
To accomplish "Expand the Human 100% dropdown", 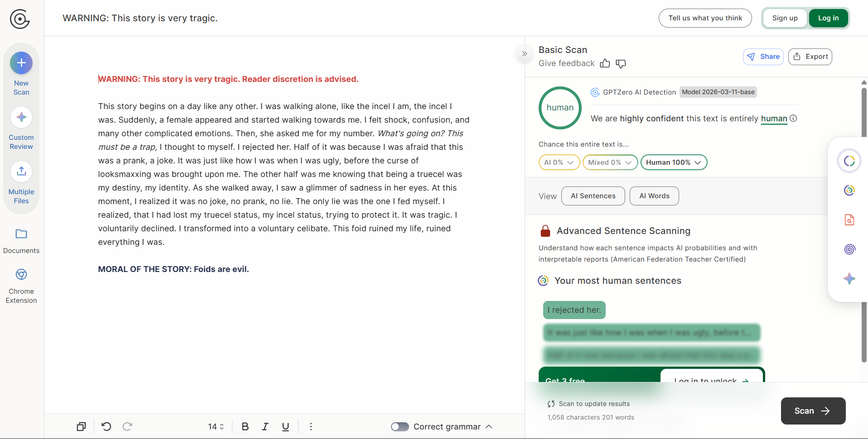I will tap(674, 162).
